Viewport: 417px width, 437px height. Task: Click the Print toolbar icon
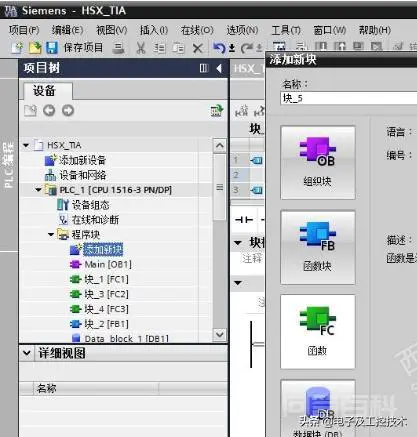click(118, 48)
